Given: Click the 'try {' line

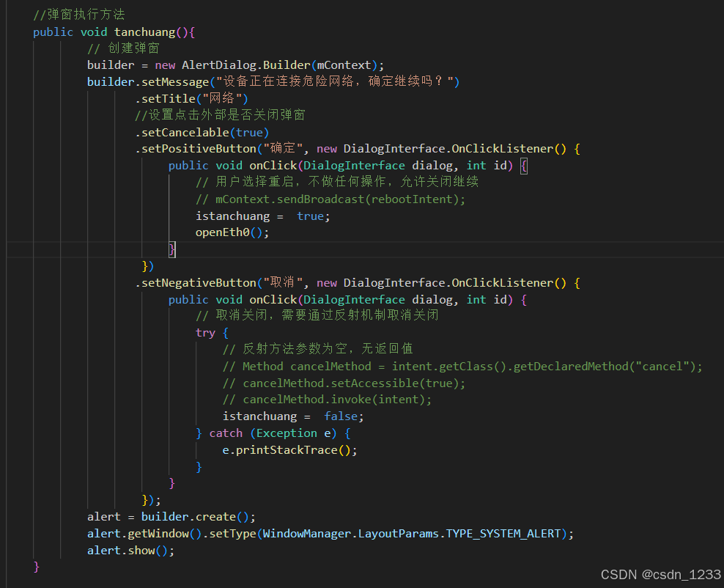Looking at the screenshot, I should tap(212, 333).
